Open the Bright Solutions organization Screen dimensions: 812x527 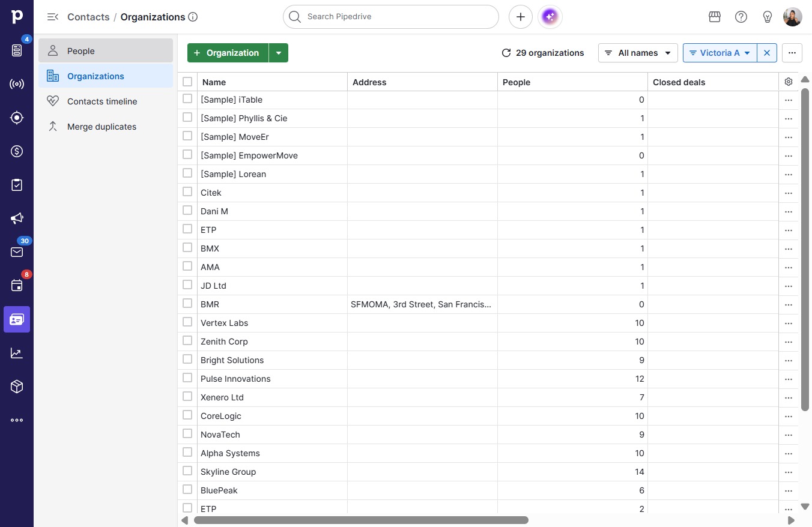[232, 360]
